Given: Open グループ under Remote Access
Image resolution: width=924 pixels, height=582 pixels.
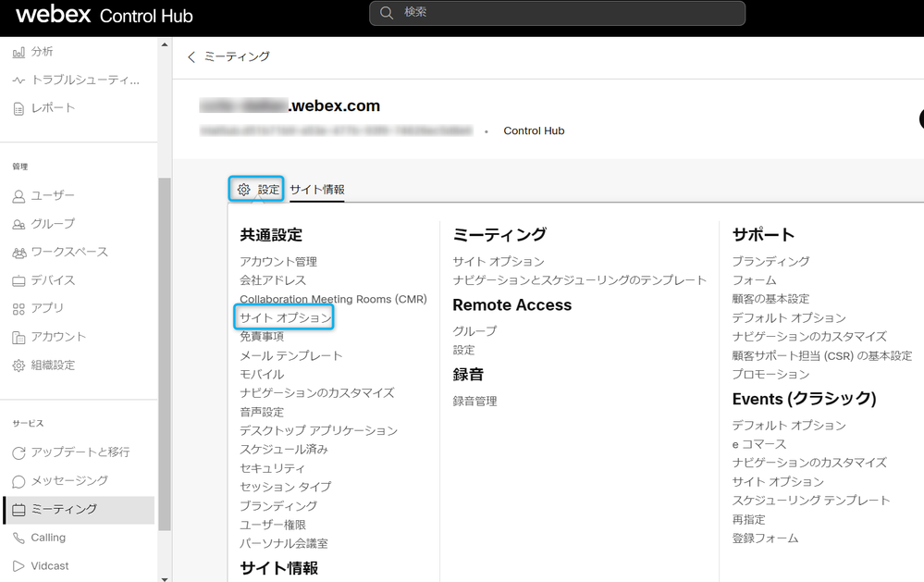Looking at the screenshot, I should click(x=474, y=331).
